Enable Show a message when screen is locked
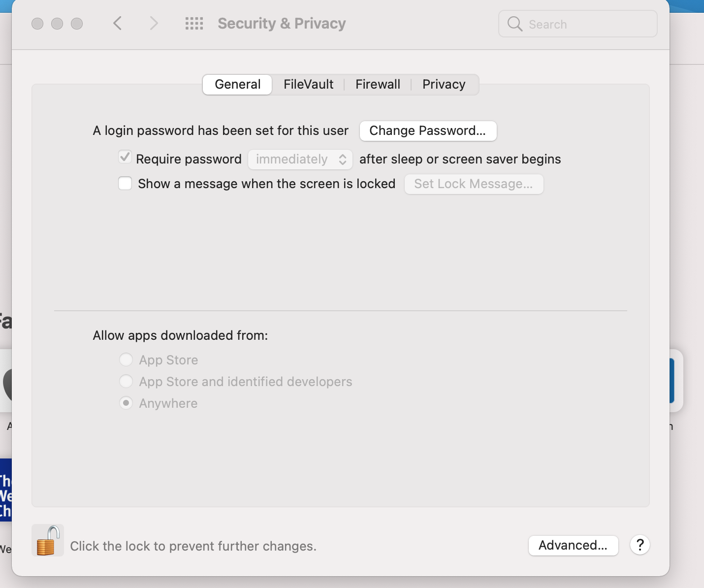Viewport: 704px width, 588px height. click(x=125, y=184)
